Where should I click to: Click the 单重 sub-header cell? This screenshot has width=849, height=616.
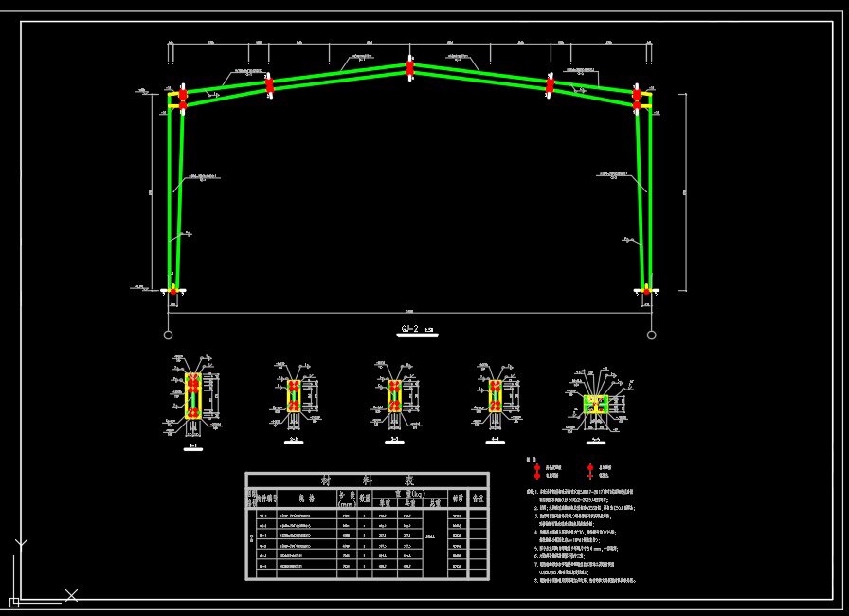click(x=385, y=503)
